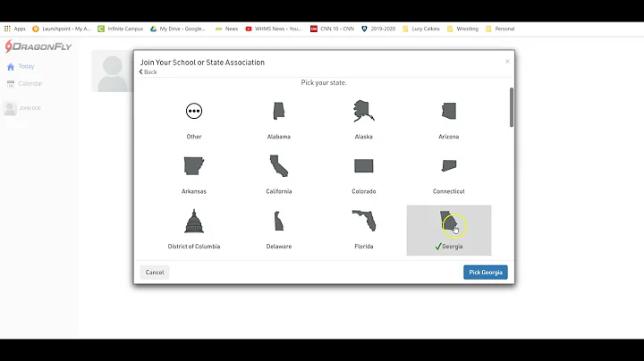Viewport: 644px width, 361px height.
Task: Select the Other option icon
Action: pyautogui.click(x=194, y=111)
